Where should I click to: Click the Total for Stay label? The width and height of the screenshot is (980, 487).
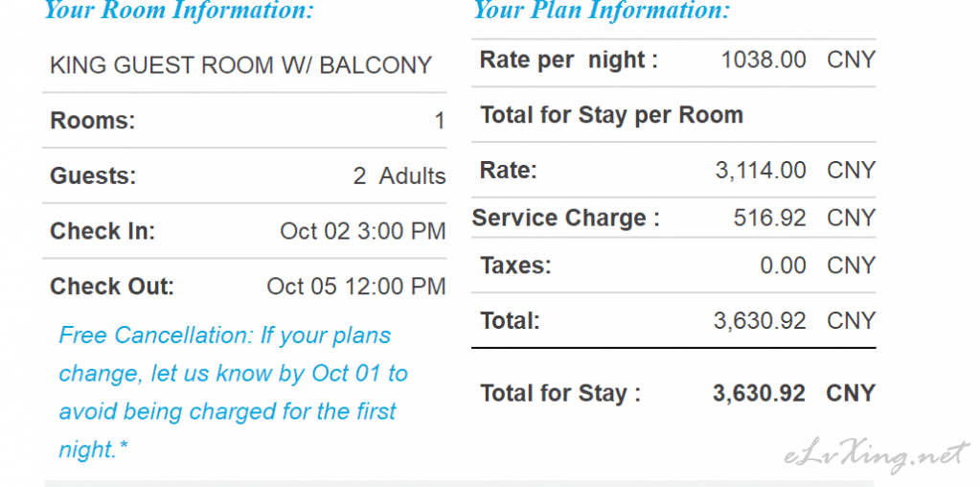pyautogui.click(x=560, y=393)
